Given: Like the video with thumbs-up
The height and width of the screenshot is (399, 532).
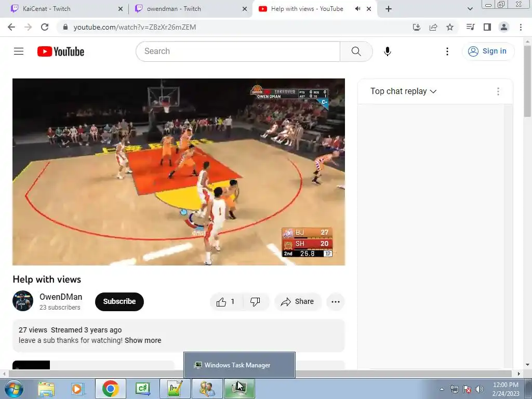Looking at the screenshot, I should pos(226,302).
